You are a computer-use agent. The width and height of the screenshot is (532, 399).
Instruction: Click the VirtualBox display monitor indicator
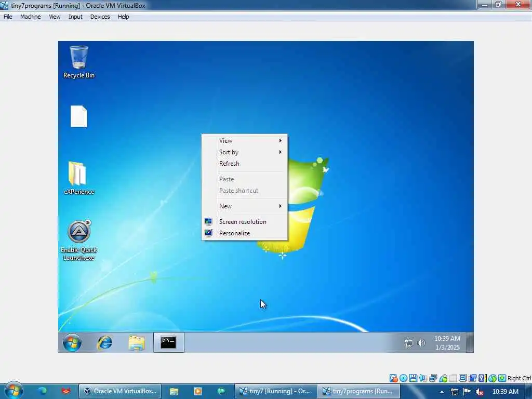[x=462, y=378]
